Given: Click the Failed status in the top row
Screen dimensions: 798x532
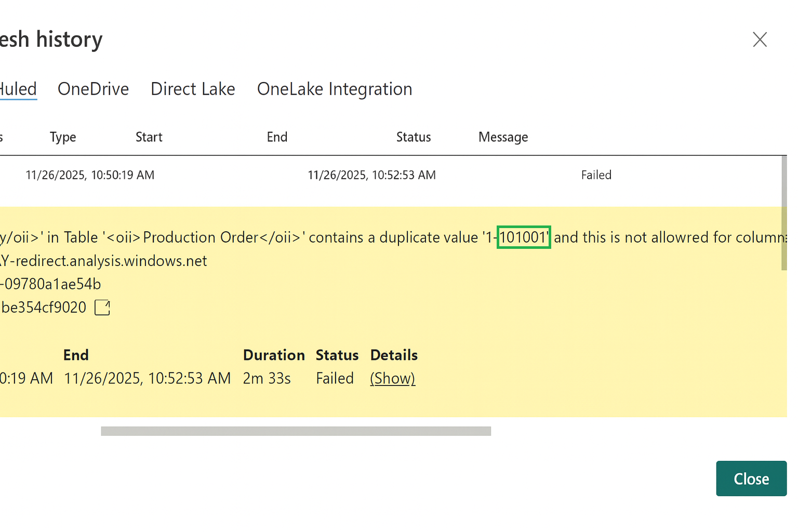Looking at the screenshot, I should coord(596,175).
